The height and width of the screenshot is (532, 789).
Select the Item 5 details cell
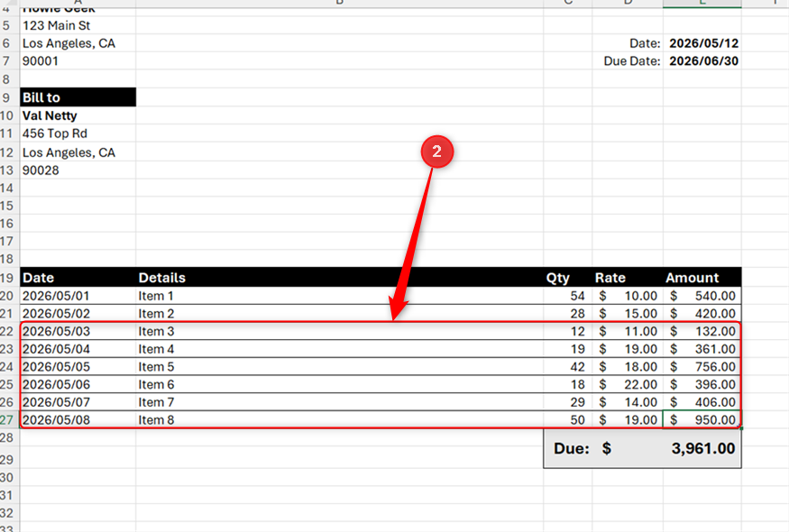pyautogui.click(x=340, y=366)
